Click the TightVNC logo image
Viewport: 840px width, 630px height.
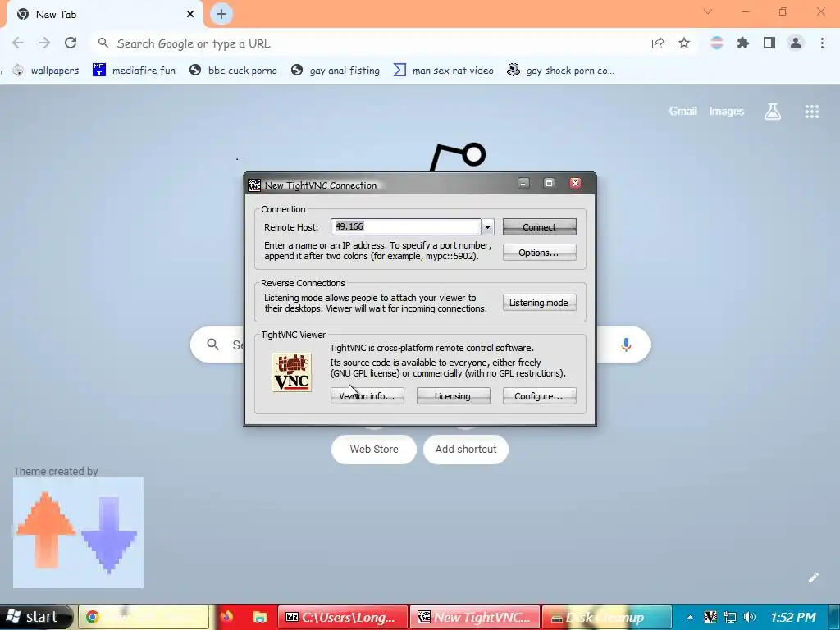[292, 372]
